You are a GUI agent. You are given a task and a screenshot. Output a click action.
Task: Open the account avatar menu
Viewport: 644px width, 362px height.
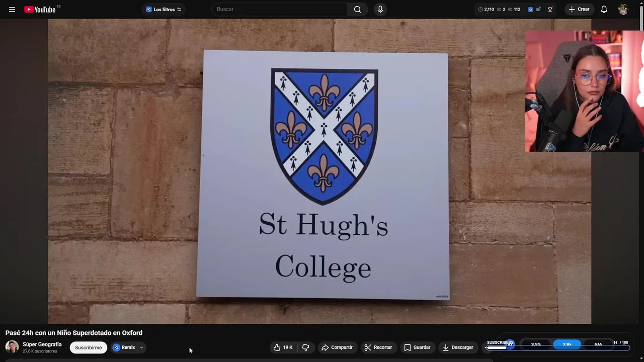623,9
